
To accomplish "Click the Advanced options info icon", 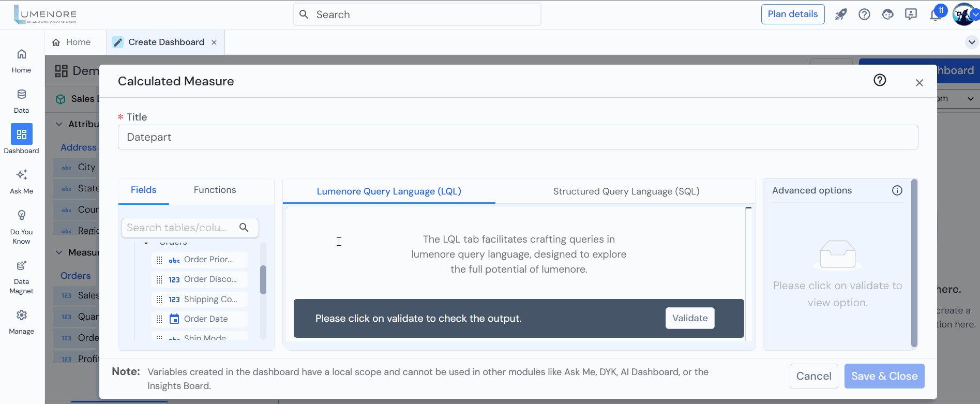I will pyautogui.click(x=897, y=190).
